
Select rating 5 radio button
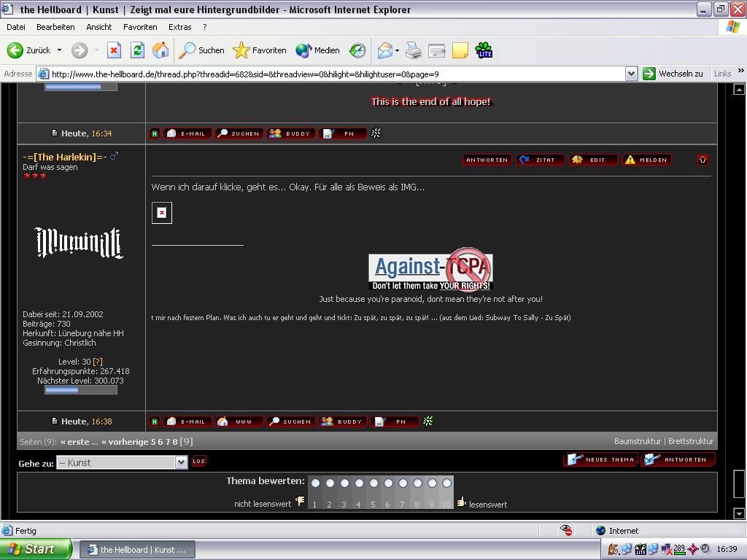click(x=373, y=483)
